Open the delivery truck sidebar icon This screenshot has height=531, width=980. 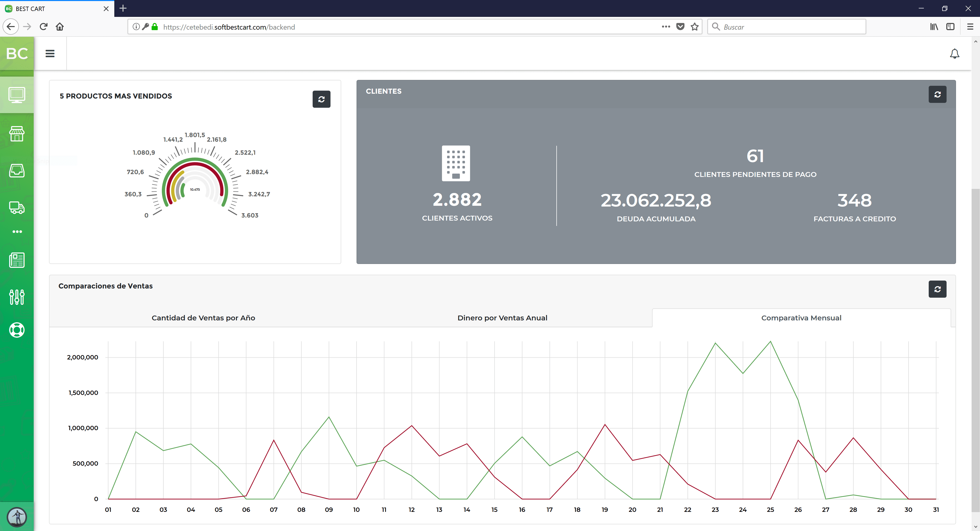coord(17,208)
